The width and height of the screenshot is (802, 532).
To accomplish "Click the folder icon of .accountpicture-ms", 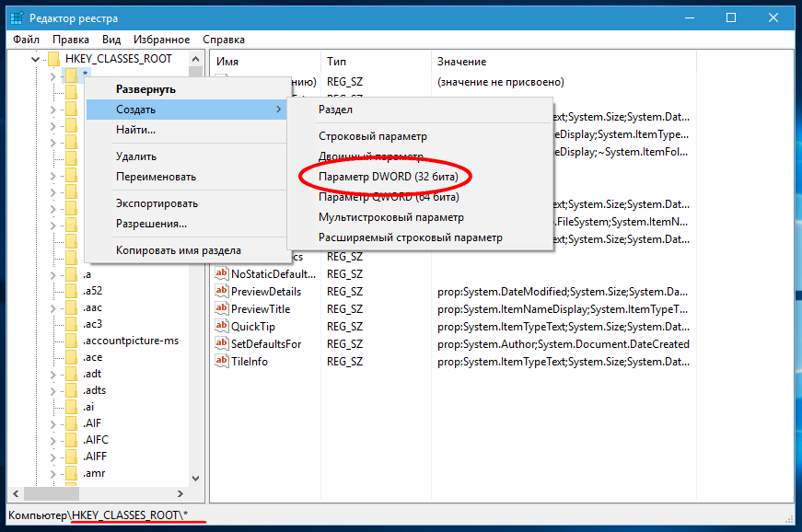I will (x=71, y=341).
